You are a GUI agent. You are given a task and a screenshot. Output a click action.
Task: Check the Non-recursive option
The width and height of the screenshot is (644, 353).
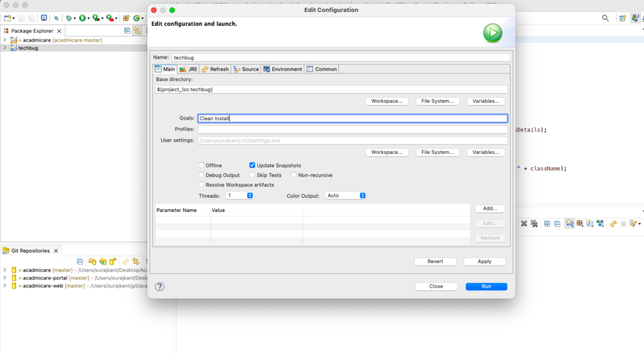(x=294, y=175)
